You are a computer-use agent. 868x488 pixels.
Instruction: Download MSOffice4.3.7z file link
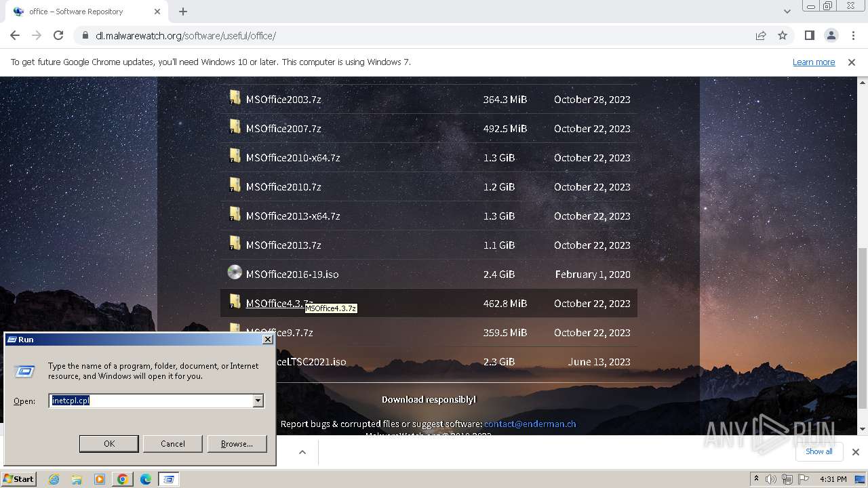[x=279, y=303]
